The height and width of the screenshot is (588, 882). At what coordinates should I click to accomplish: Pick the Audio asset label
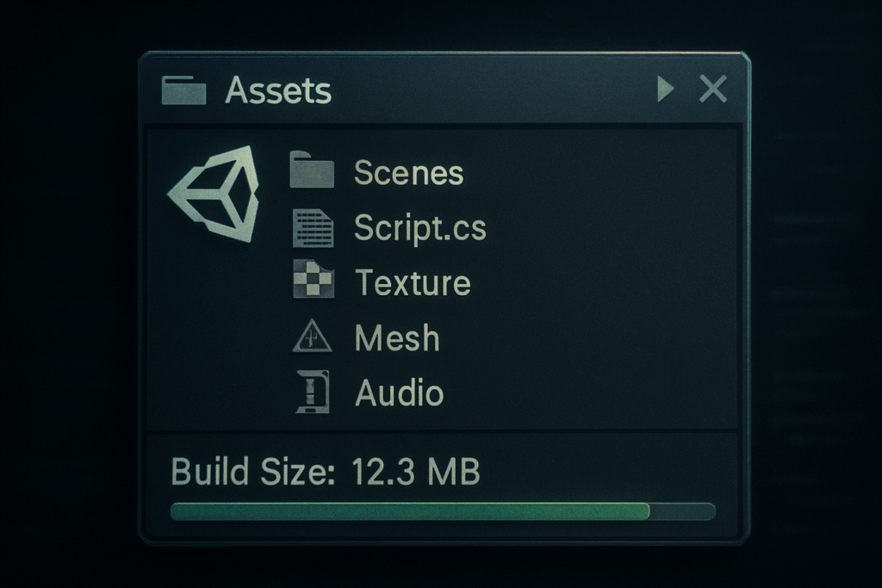[x=399, y=393]
